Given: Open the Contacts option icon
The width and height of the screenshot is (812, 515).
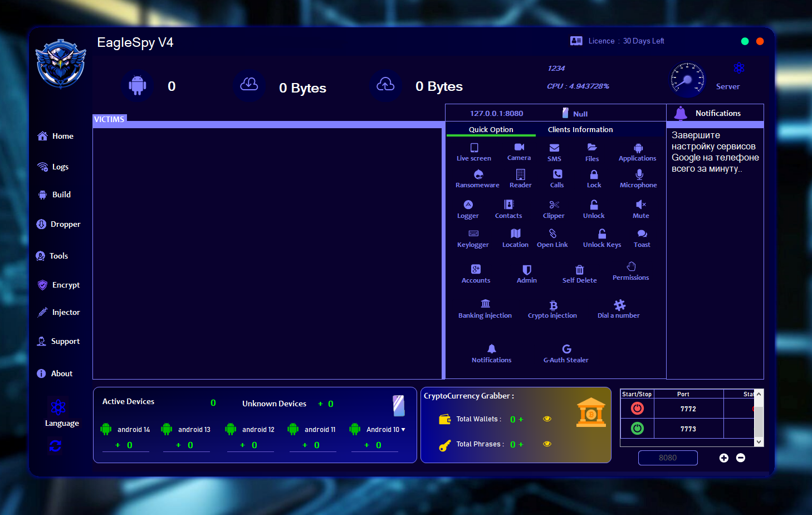Looking at the screenshot, I should (x=508, y=205).
